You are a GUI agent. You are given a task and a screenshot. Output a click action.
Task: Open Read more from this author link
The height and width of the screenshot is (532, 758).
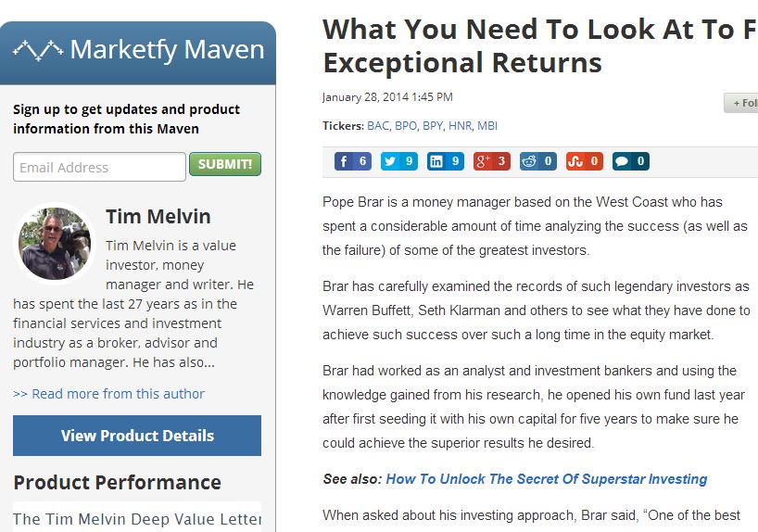(x=108, y=394)
